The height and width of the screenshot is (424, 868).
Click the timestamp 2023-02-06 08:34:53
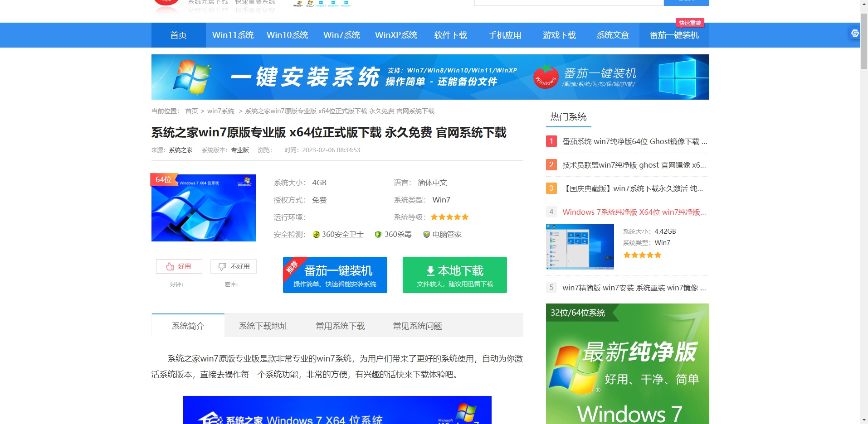[x=331, y=150]
